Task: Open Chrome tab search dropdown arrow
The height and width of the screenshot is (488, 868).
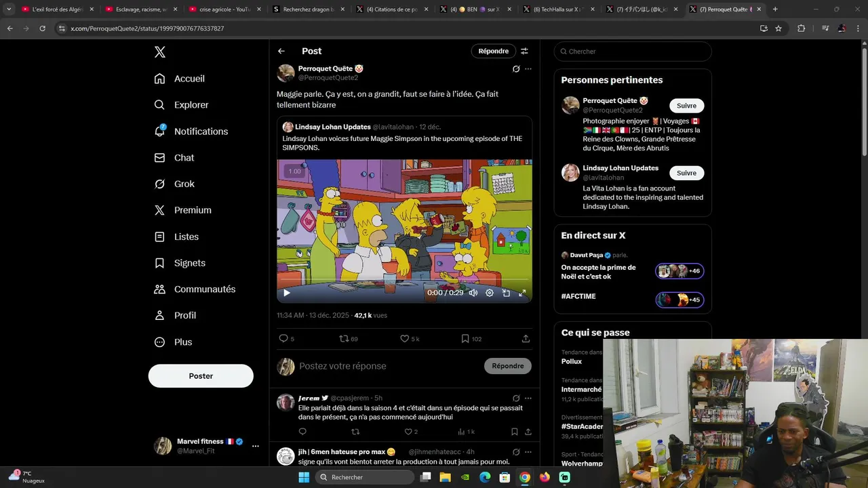Action: [x=9, y=9]
